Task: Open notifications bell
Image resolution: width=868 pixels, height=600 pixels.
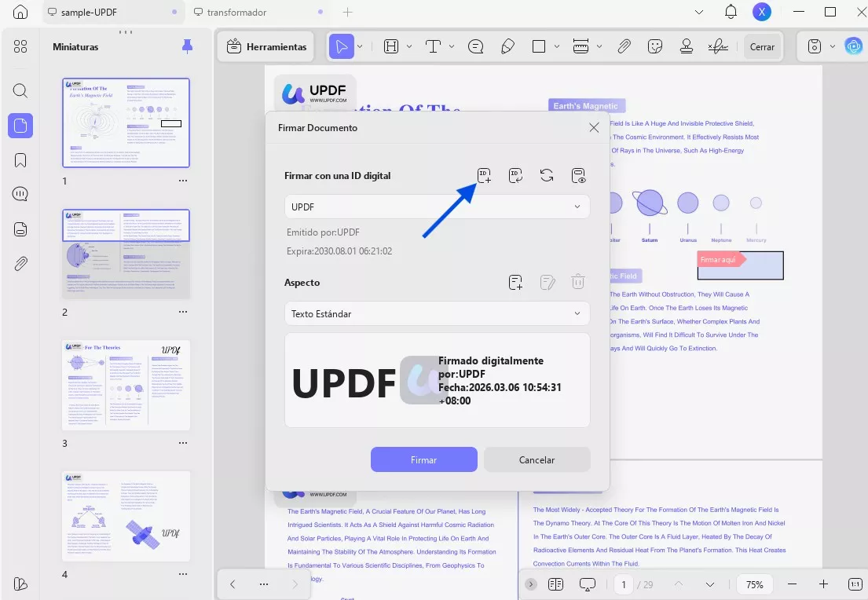Action: 731,12
